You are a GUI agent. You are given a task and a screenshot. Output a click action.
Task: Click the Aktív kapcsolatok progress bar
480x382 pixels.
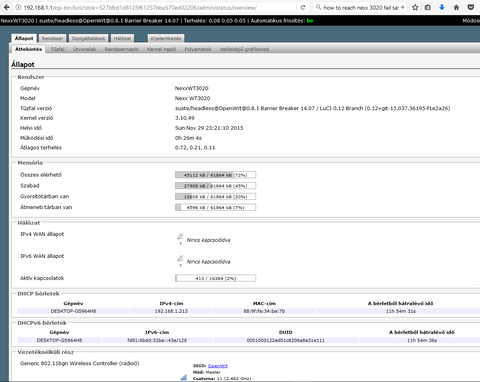[215, 278]
